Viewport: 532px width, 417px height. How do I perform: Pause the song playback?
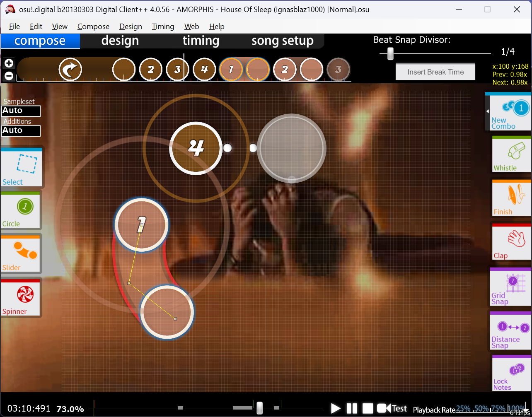click(x=351, y=409)
